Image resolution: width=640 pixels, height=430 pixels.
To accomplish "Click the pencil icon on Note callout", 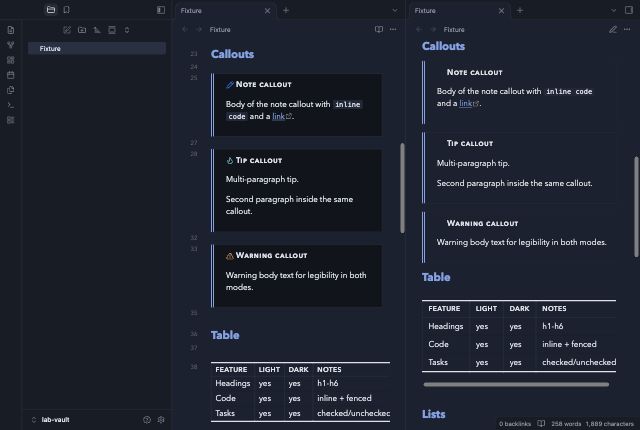I will [x=230, y=84].
